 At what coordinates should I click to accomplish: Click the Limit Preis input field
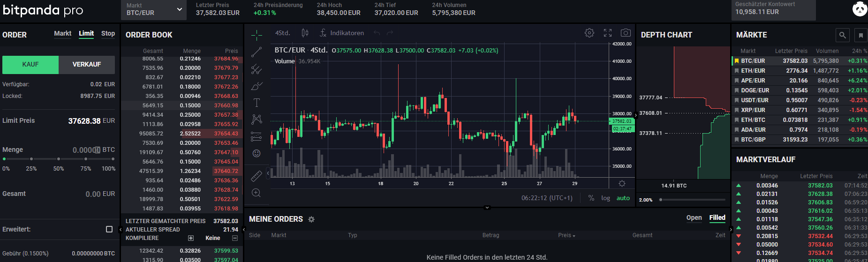pos(84,121)
